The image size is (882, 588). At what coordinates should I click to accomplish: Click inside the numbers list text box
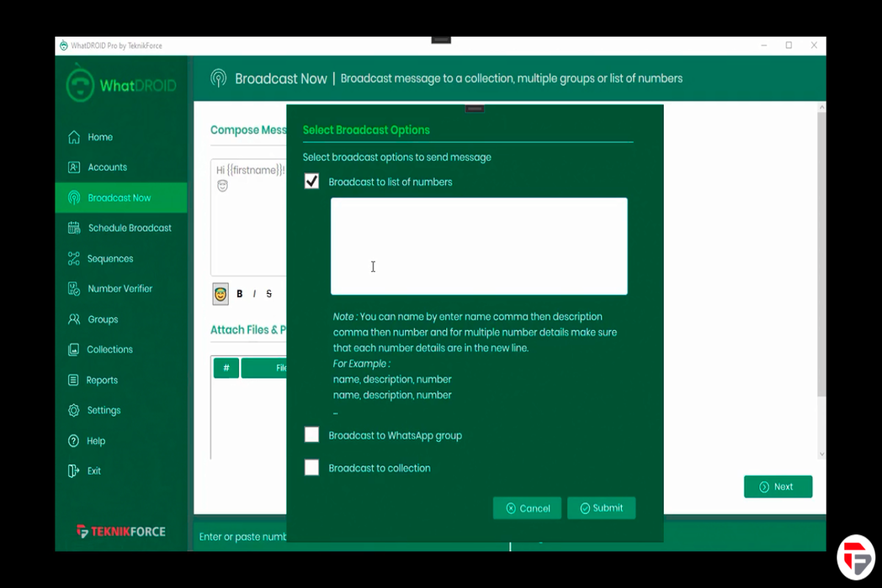[479, 246]
